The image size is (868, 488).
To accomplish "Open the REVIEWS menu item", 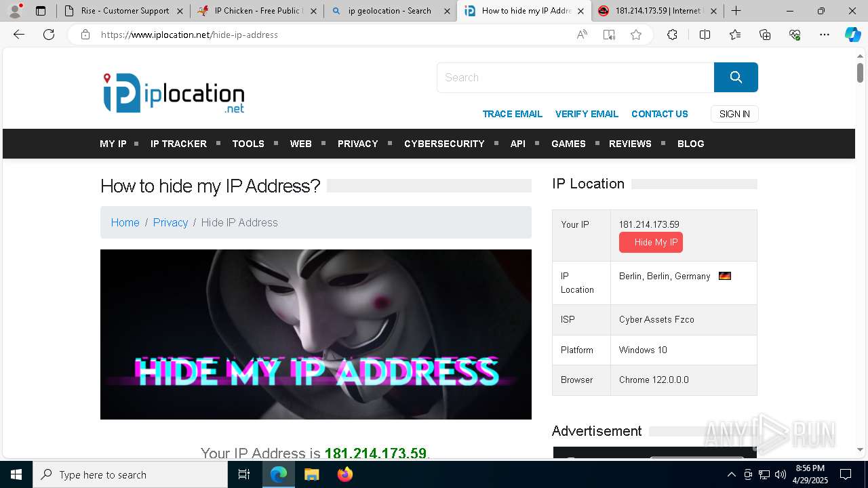I will coord(630,144).
